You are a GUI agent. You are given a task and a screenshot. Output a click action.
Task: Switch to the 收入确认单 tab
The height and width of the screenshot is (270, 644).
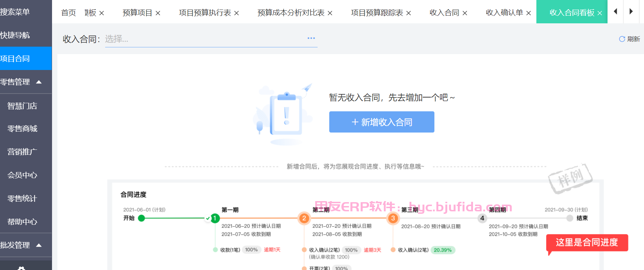pyautogui.click(x=505, y=13)
